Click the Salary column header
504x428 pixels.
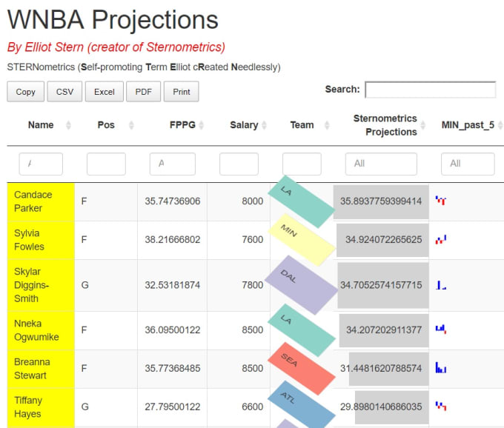coord(244,125)
